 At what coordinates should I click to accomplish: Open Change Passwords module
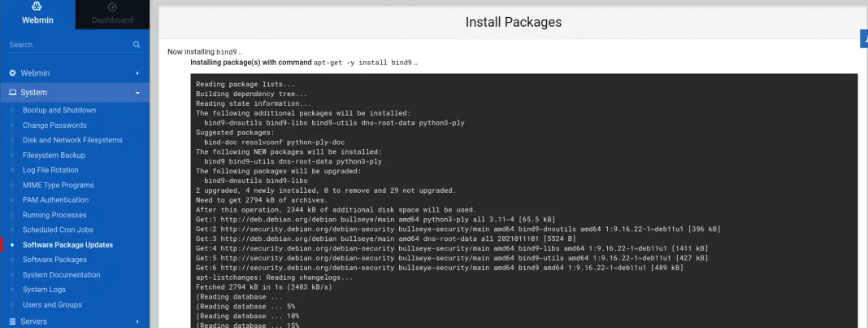tap(54, 125)
